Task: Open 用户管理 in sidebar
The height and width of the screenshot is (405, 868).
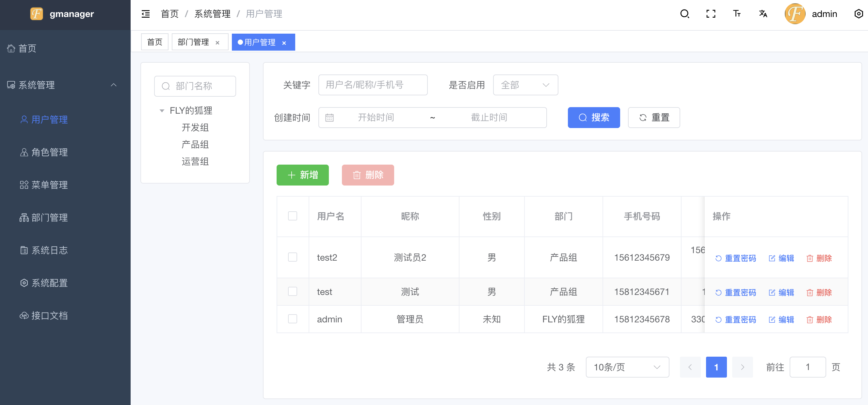Action: 65,119
